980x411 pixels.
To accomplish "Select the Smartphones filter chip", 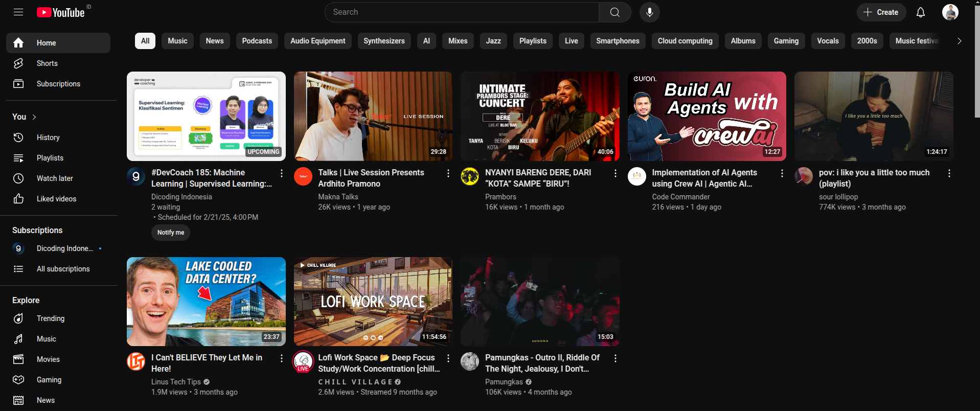I will [618, 41].
